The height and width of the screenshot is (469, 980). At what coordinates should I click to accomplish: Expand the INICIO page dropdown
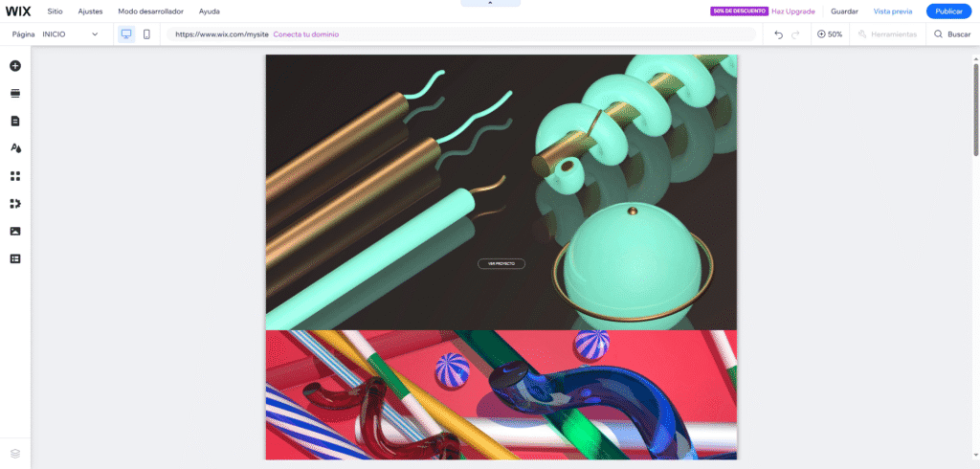95,34
